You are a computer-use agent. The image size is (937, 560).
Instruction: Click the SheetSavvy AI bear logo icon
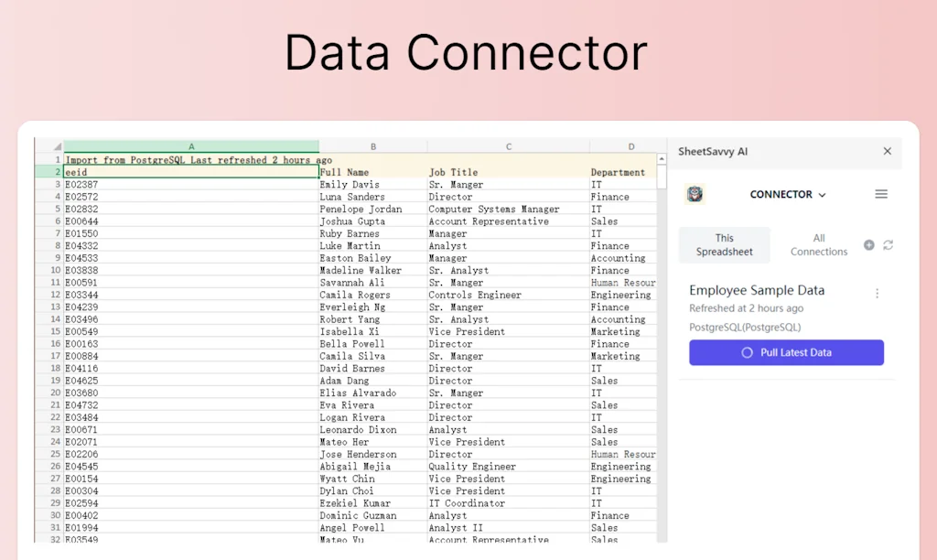coord(694,194)
